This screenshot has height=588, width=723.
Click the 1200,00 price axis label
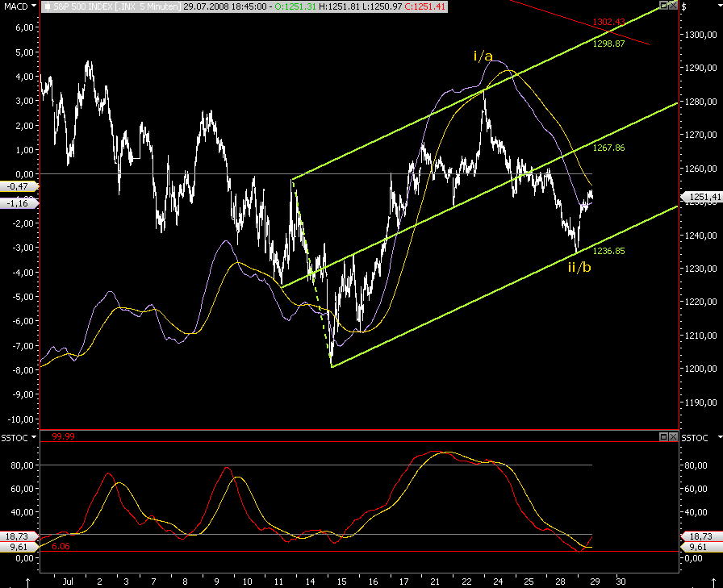(x=701, y=369)
